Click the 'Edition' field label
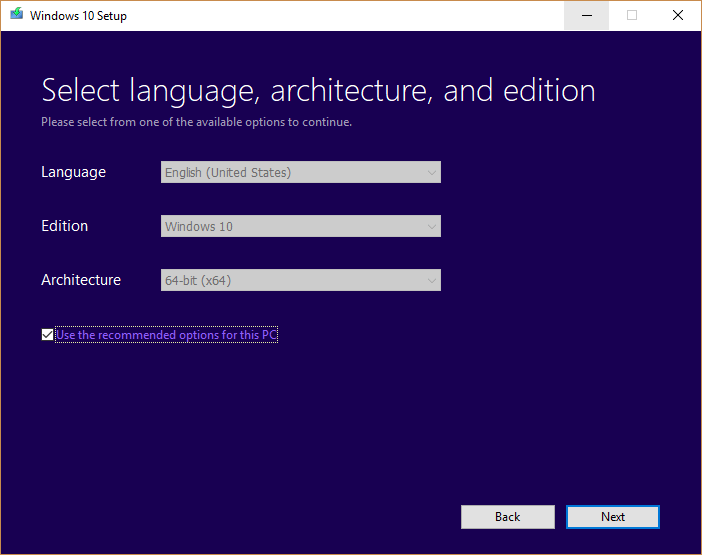The height and width of the screenshot is (555, 702). coord(64,226)
